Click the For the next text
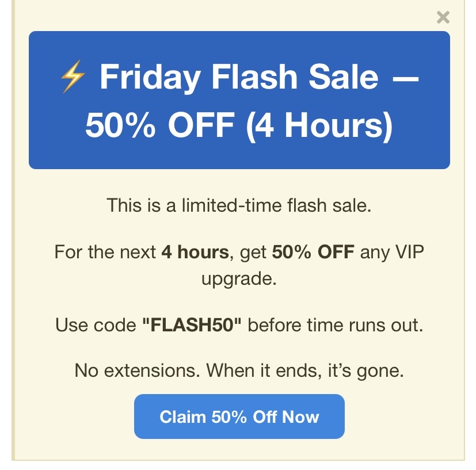 click(105, 252)
